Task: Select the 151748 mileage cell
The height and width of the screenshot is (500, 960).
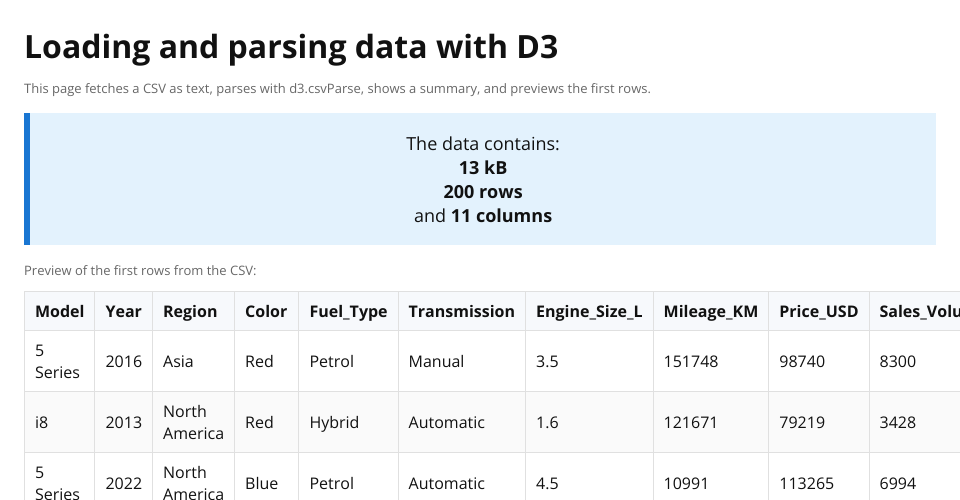Action: (x=691, y=361)
